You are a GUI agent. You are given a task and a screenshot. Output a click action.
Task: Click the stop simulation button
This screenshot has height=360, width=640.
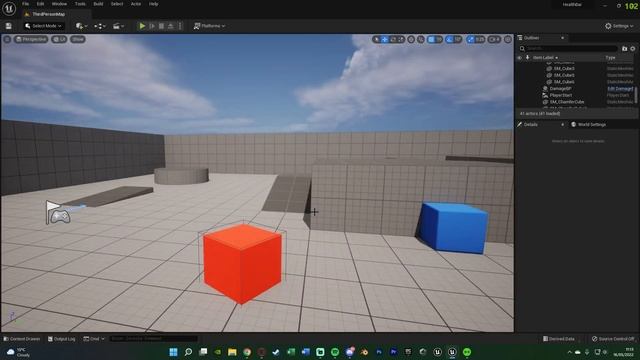[161, 26]
